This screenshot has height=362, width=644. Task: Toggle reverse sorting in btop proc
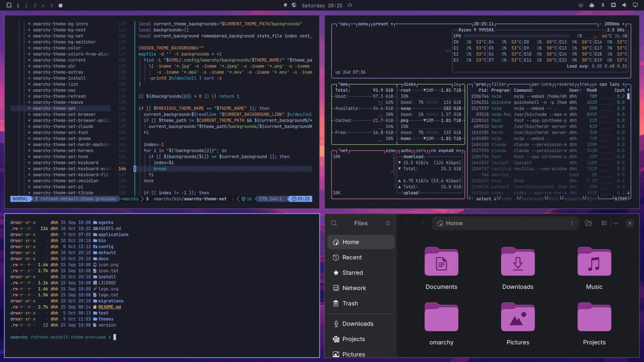[566, 84]
